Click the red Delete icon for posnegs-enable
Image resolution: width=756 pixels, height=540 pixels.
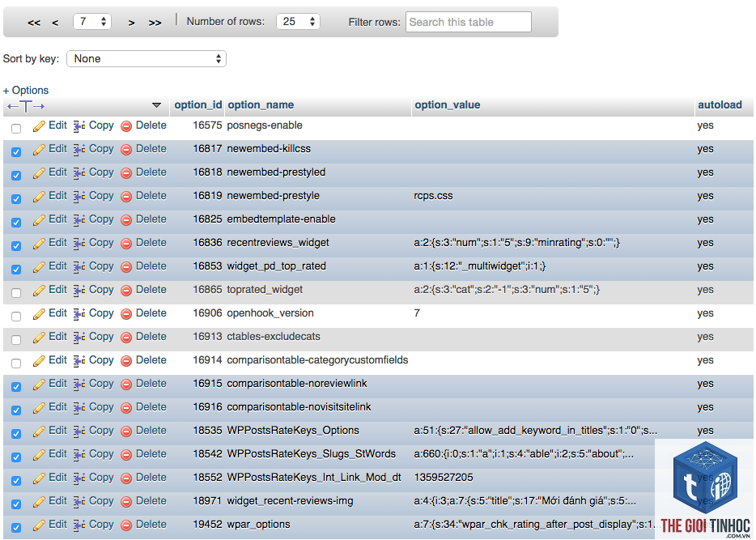point(126,126)
